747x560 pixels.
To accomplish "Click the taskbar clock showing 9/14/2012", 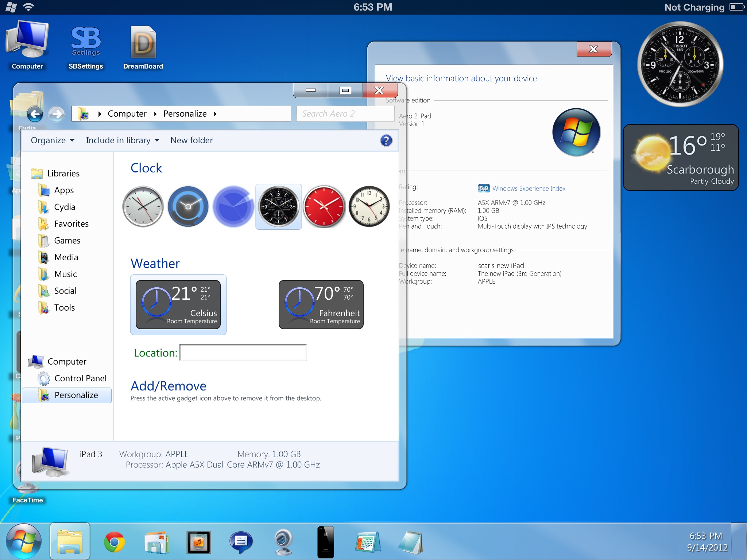I will pos(707,542).
